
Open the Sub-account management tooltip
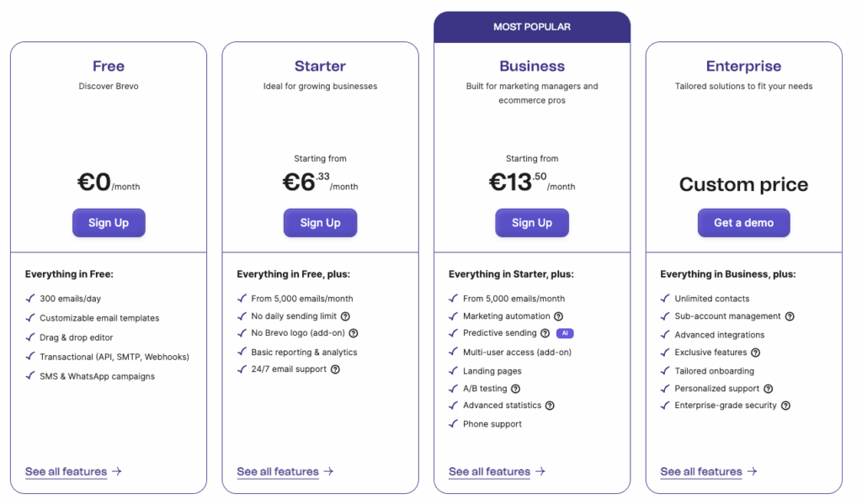789,316
